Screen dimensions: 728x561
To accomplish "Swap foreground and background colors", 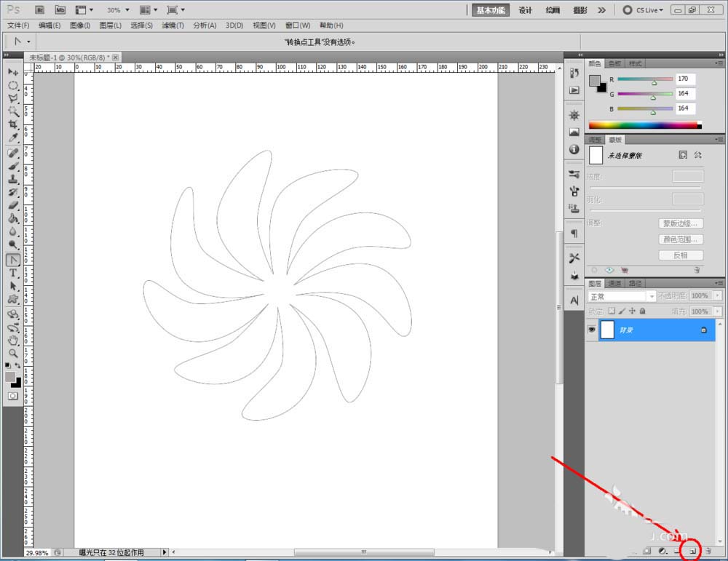I will pyautogui.click(x=18, y=365).
